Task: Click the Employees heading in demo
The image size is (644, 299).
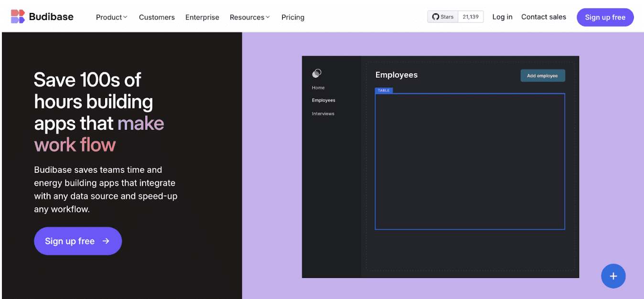Action: tap(397, 75)
